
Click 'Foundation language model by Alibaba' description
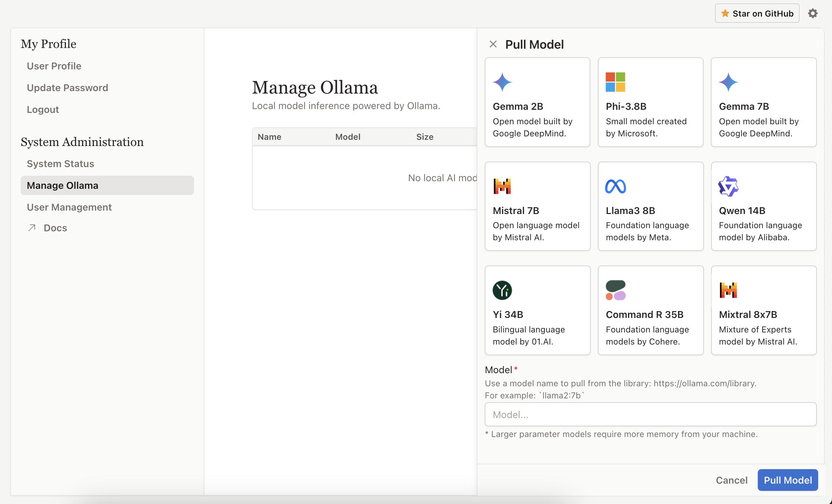point(761,231)
